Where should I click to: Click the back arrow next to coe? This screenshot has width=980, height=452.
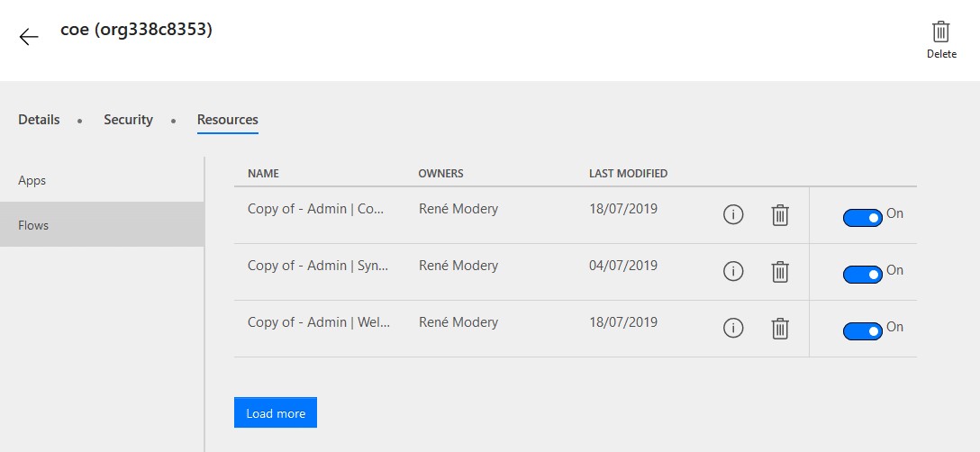(29, 37)
